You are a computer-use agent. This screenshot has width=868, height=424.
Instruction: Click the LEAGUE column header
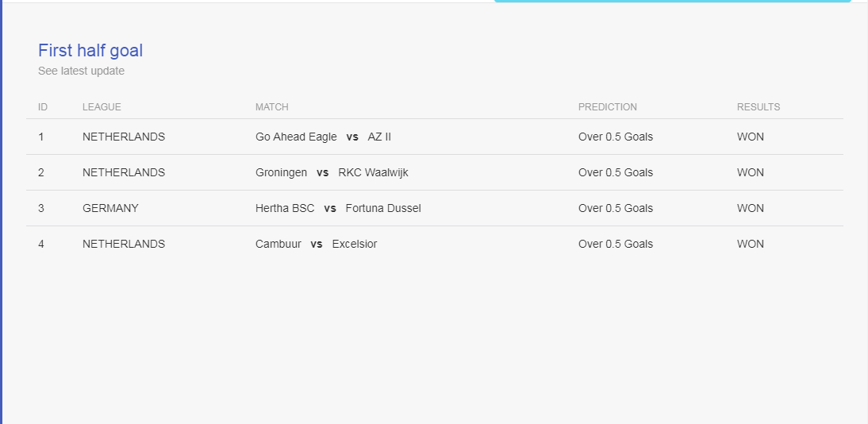[102, 107]
